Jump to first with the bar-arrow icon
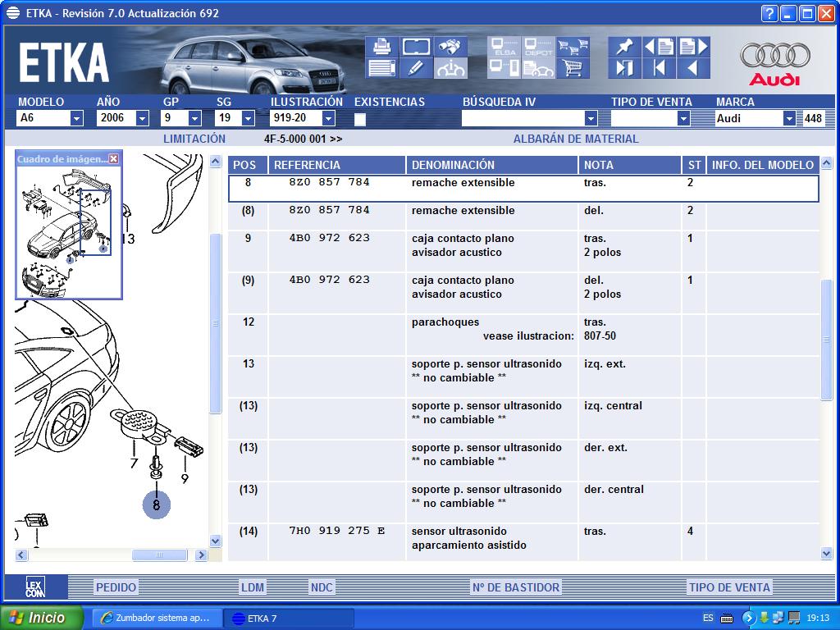The height and width of the screenshot is (630, 840). click(x=659, y=69)
